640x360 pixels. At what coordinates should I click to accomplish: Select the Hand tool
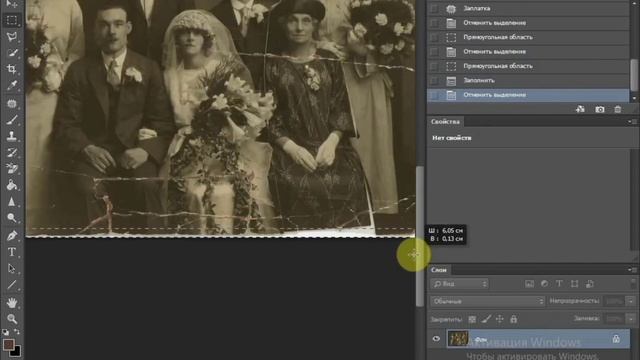click(x=12, y=302)
